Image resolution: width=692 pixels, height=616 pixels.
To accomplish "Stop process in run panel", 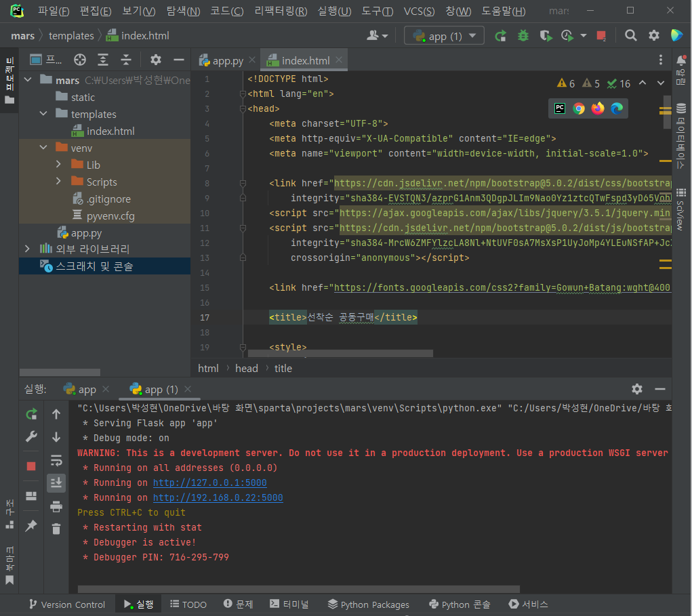I will 31,466.
